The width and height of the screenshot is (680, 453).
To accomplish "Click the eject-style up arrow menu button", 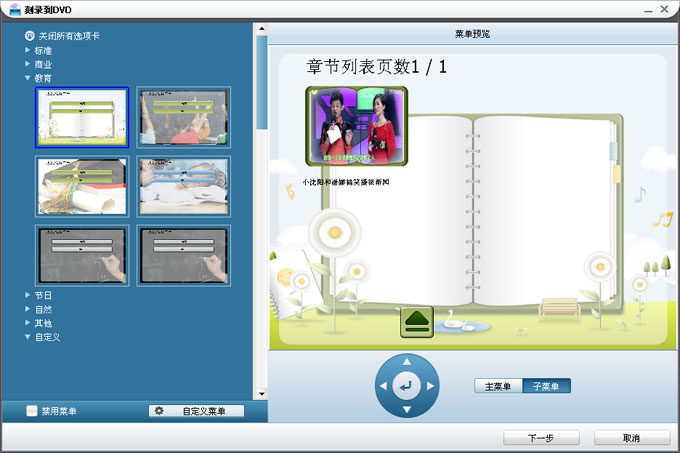I will point(416,322).
